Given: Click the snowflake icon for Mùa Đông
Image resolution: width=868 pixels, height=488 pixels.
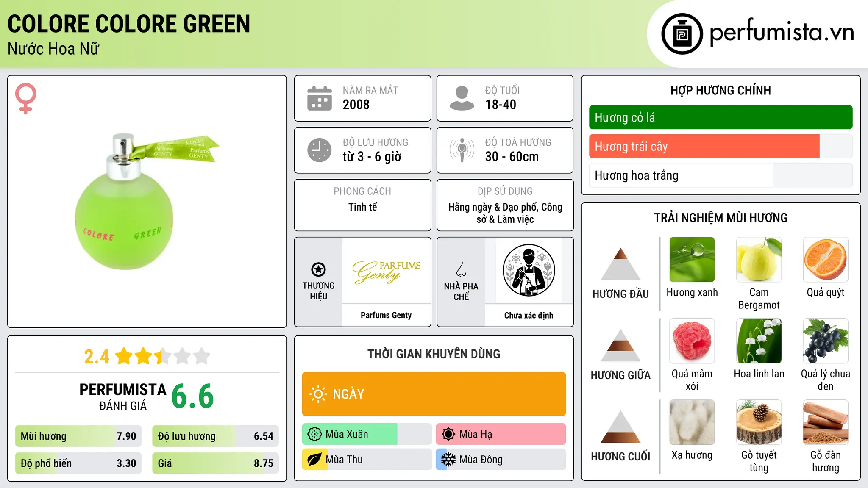Looking at the screenshot, I should 448,460.
